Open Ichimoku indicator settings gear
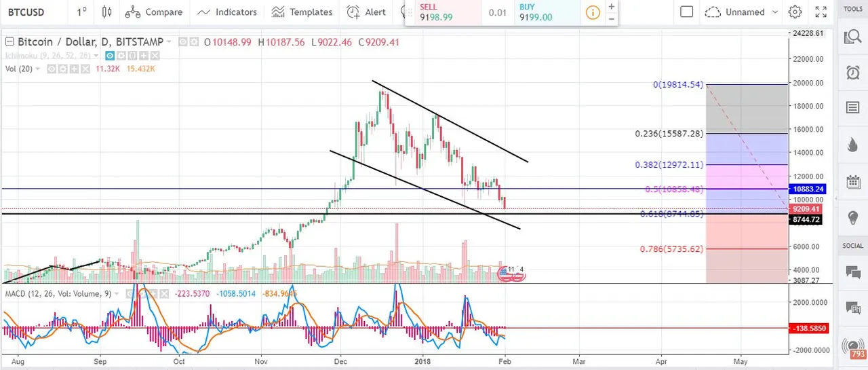The width and height of the screenshot is (868, 370). pyautogui.click(x=121, y=56)
